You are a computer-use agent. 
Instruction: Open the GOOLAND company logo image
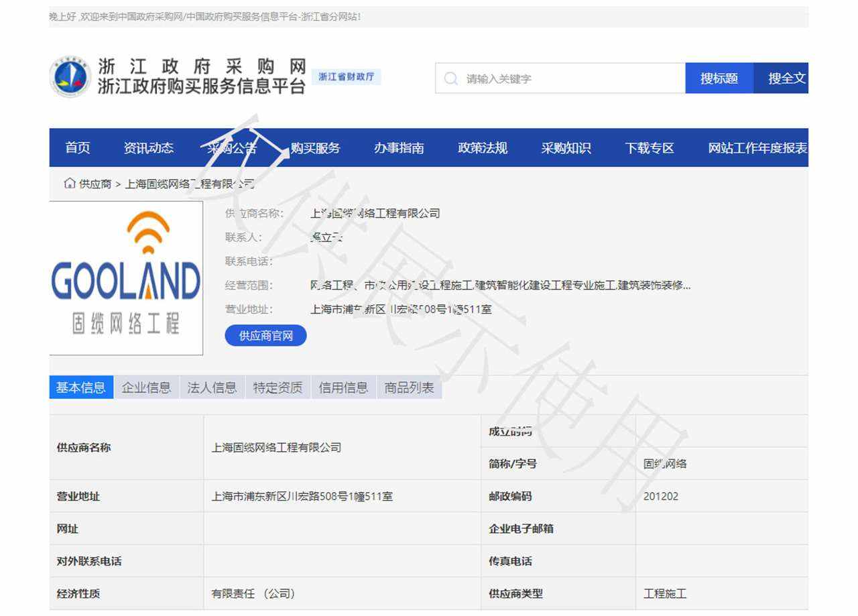click(x=126, y=278)
